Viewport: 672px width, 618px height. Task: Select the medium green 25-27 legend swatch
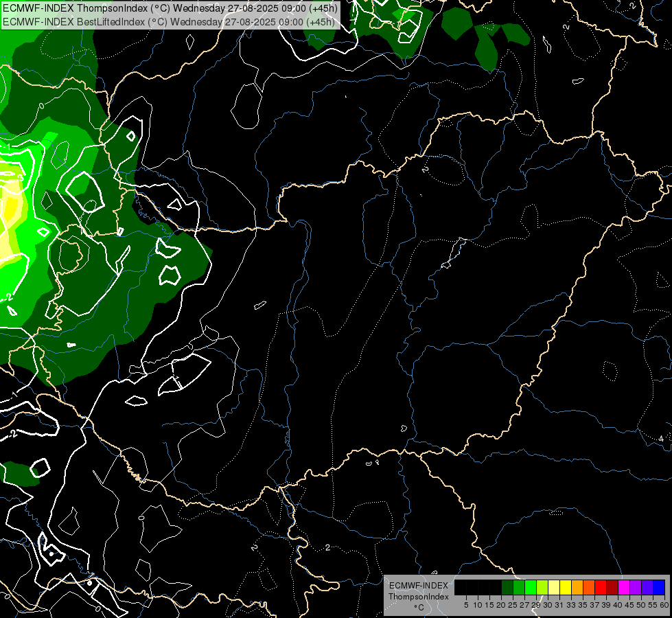(x=519, y=587)
